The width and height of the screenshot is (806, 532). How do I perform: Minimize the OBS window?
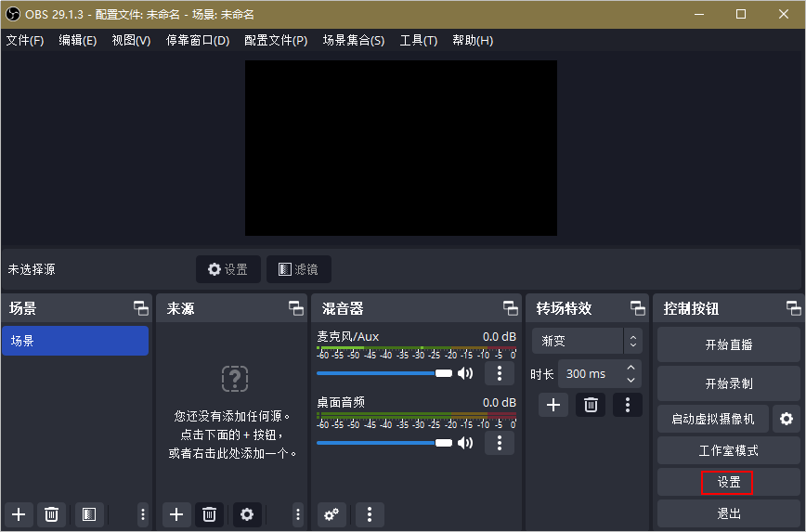point(699,15)
